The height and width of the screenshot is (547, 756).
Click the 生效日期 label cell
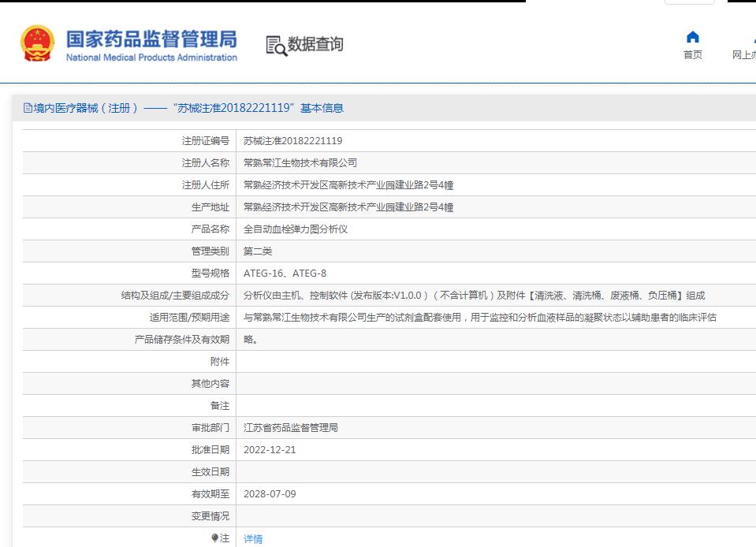coord(129,472)
